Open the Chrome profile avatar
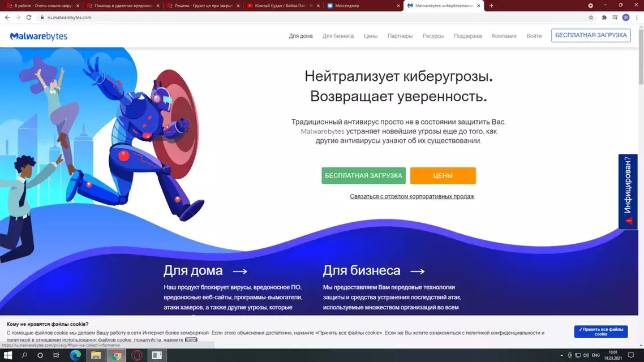644x362 pixels. tap(626, 17)
